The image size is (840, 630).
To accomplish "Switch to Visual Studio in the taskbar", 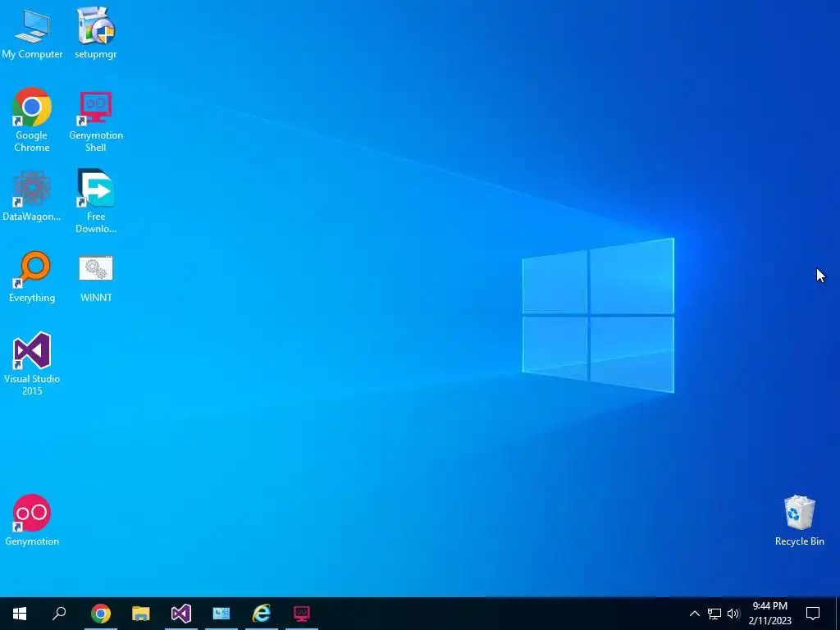I will click(x=181, y=614).
